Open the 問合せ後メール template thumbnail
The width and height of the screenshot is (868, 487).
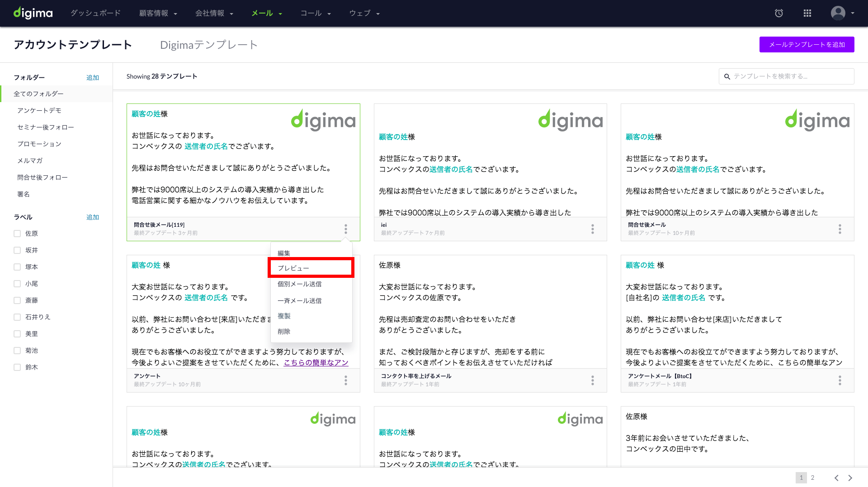coord(737,160)
